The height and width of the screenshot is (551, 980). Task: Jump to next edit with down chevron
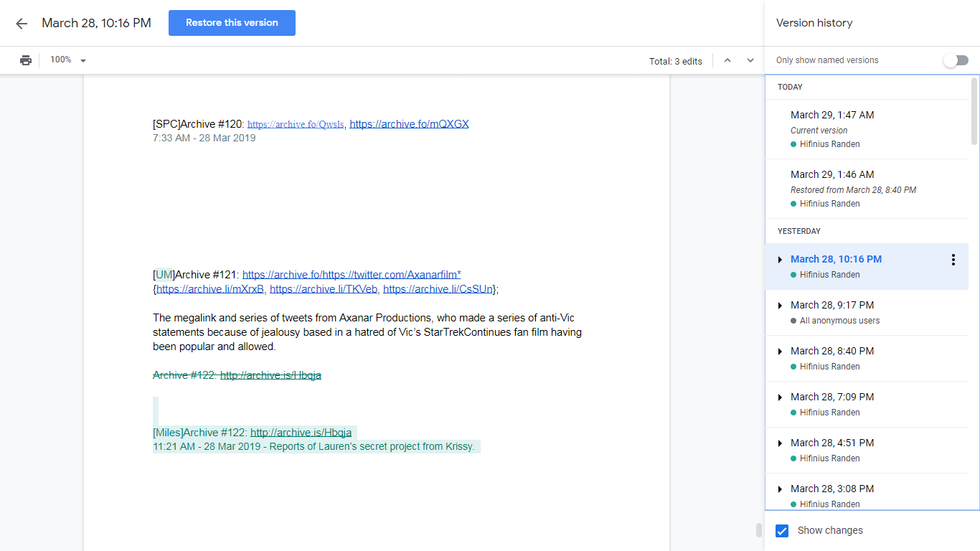coord(750,60)
